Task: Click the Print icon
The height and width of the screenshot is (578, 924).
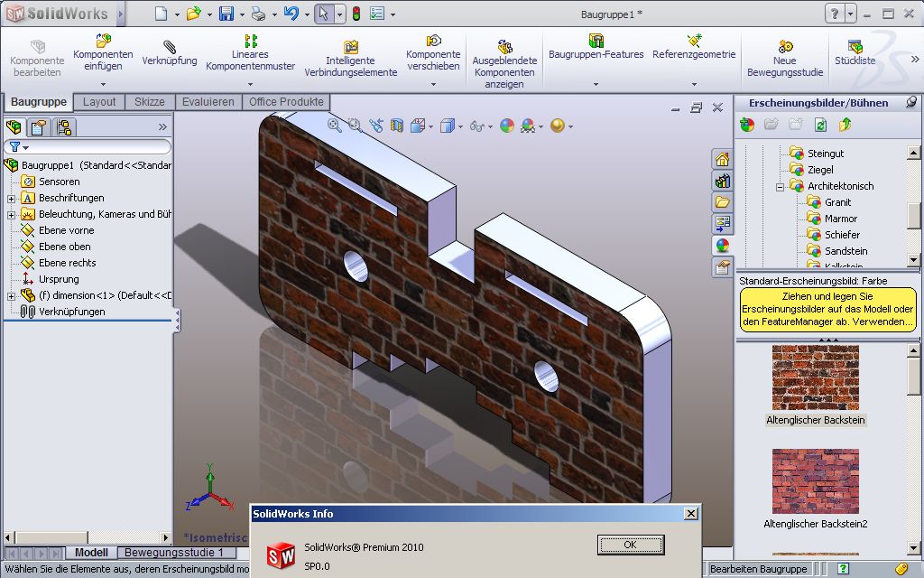Action: pos(259,14)
